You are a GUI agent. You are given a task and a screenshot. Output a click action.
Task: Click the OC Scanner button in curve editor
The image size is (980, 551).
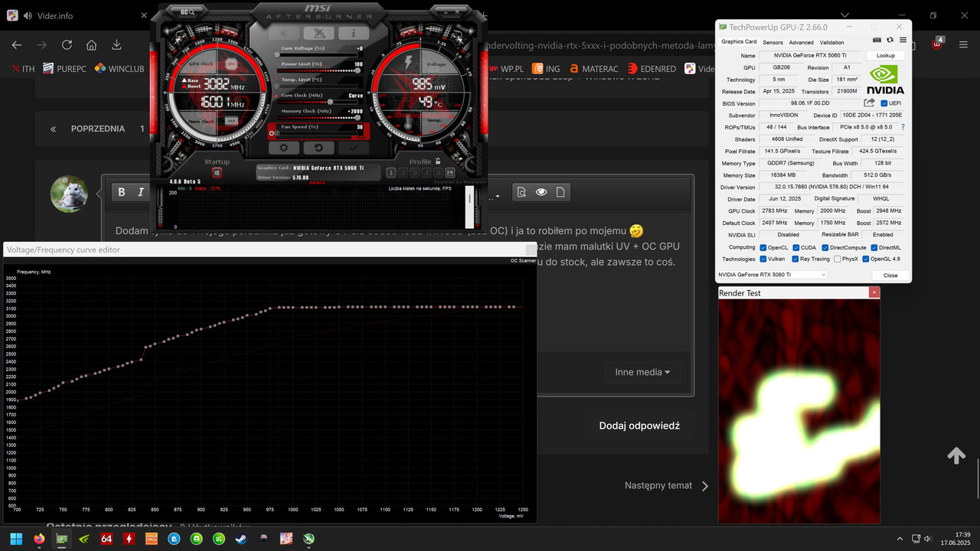click(523, 260)
